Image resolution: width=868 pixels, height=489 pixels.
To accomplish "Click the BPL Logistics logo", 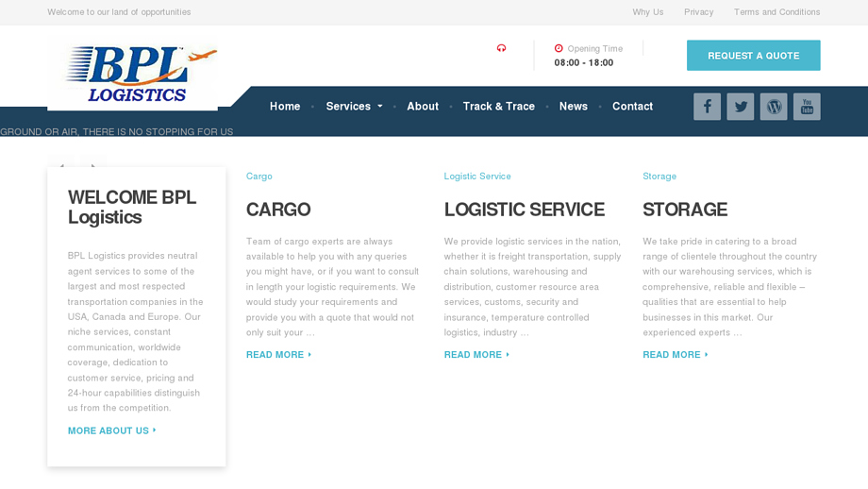I will [133, 74].
